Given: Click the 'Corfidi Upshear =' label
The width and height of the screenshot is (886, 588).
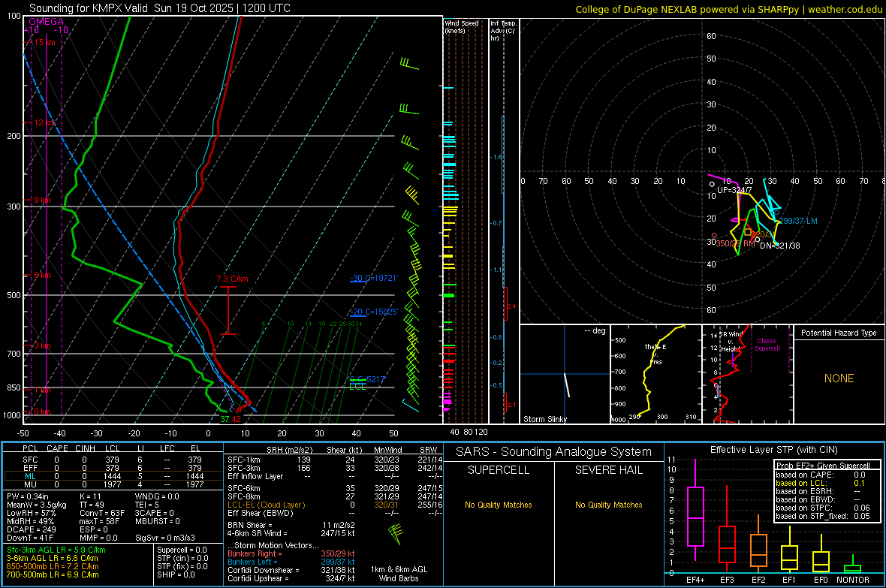Looking at the screenshot, I should 258,578.
